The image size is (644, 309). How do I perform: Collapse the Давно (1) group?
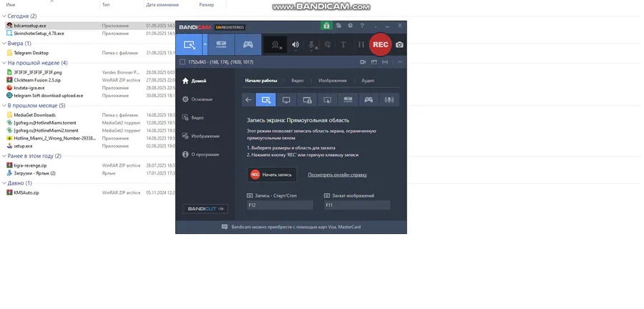(4, 183)
